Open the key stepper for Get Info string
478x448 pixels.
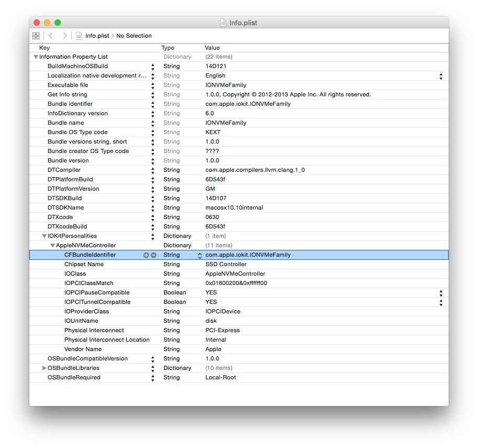(153, 95)
